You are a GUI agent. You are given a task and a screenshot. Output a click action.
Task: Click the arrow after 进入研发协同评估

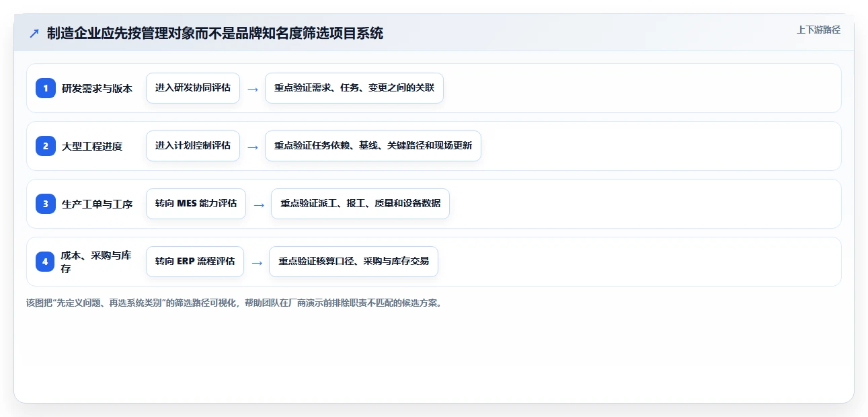(253, 89)
